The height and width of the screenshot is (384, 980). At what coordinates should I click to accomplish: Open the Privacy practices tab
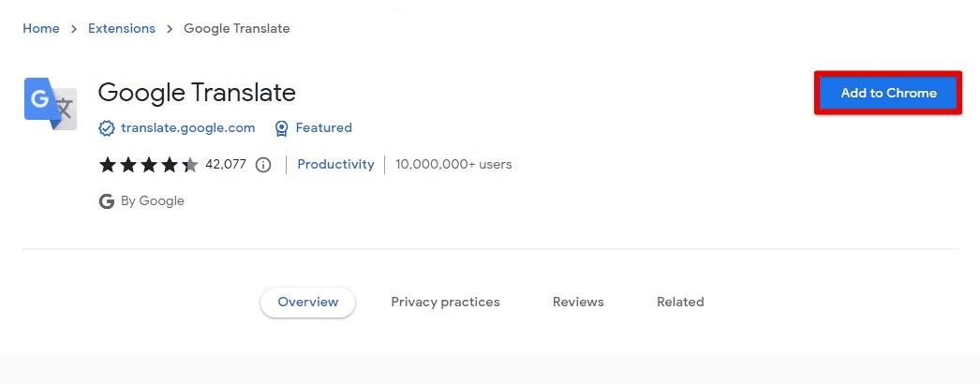[446, 303]
